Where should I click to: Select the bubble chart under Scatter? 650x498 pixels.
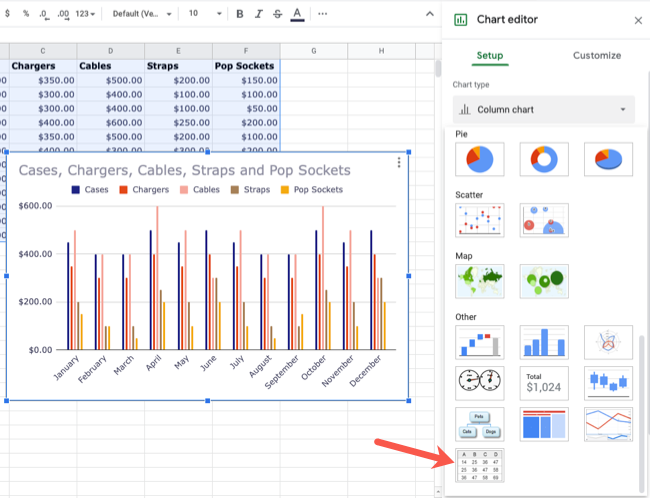coord(544,220)
